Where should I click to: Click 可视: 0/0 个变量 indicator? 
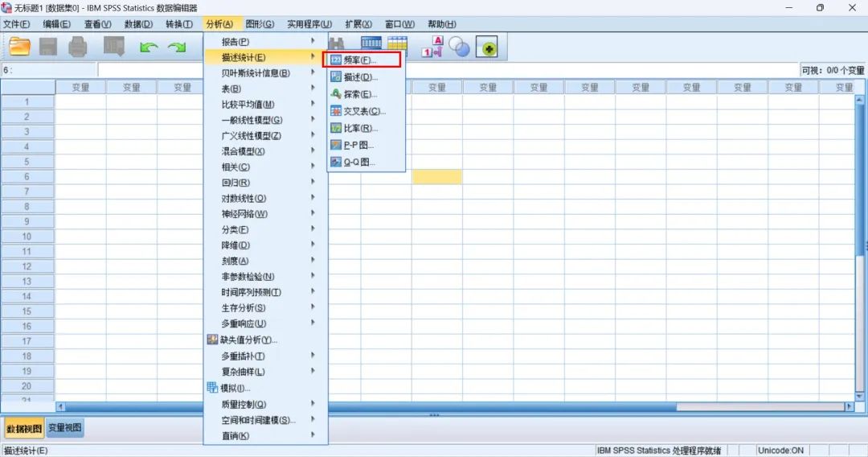pos(833,70)
